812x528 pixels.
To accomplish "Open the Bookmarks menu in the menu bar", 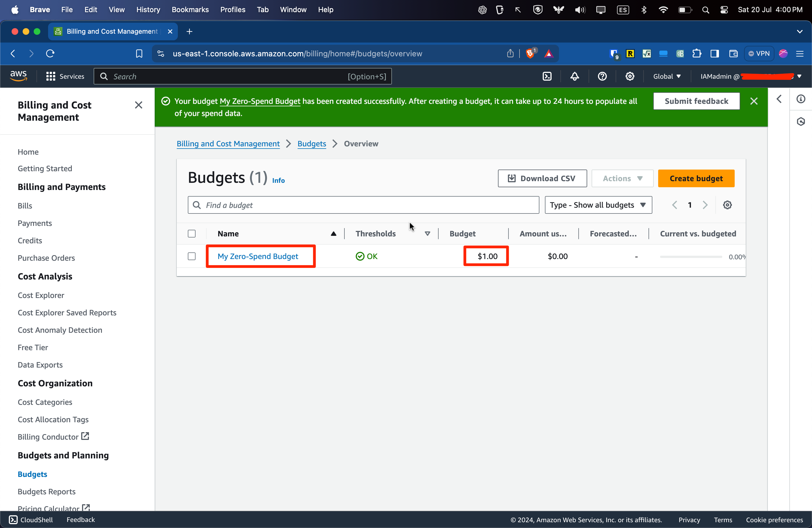I will 190,10.
